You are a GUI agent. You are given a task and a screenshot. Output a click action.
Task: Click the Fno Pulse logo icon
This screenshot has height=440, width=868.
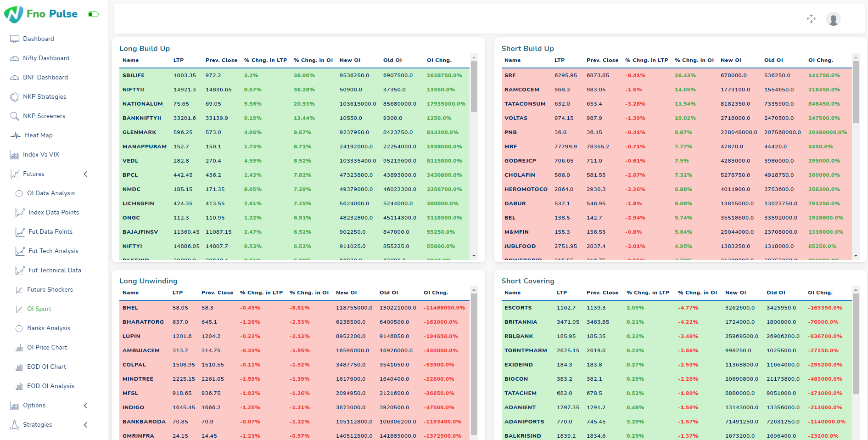click(x=14, y=14)
